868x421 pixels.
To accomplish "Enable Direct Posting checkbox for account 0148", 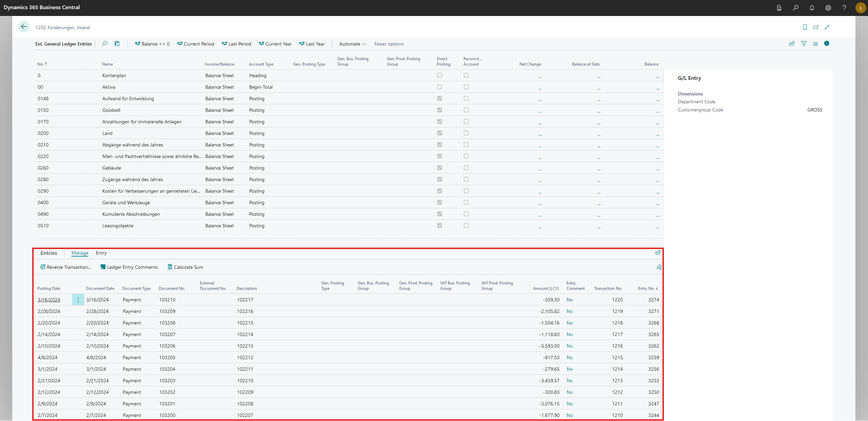I will [x=439, y=99].
